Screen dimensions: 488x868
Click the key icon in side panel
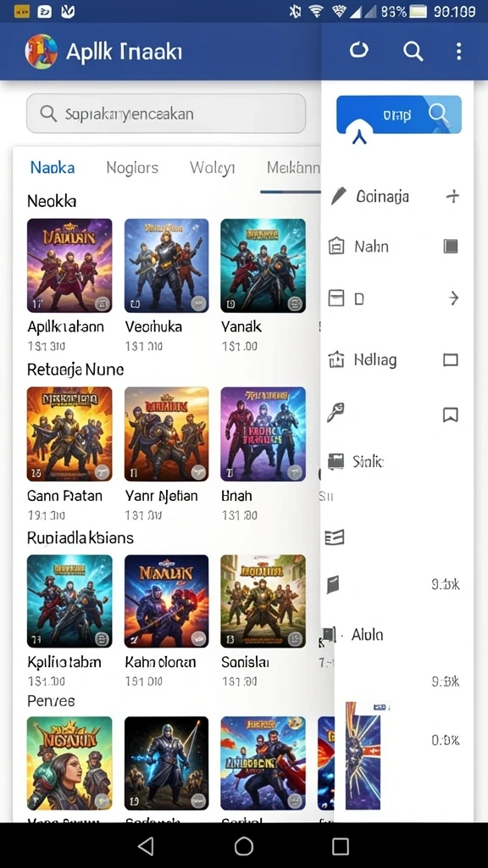click(335, 413)
